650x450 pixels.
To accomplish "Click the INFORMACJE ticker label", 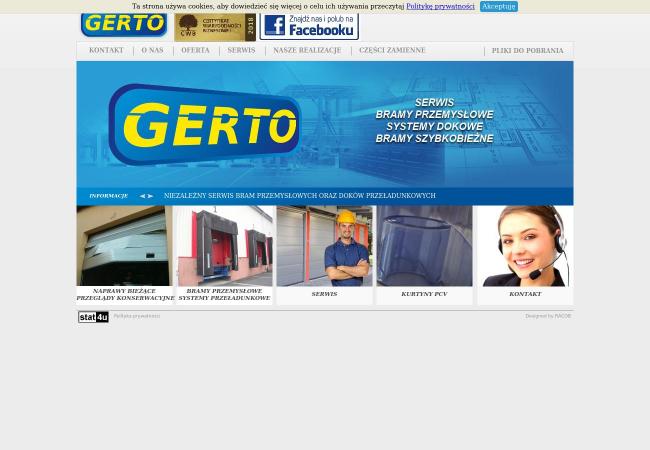I will (x=109, y=196).
